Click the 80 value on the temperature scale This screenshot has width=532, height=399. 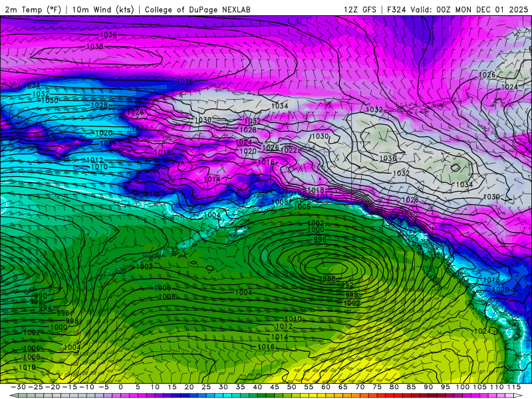(394, 387)
